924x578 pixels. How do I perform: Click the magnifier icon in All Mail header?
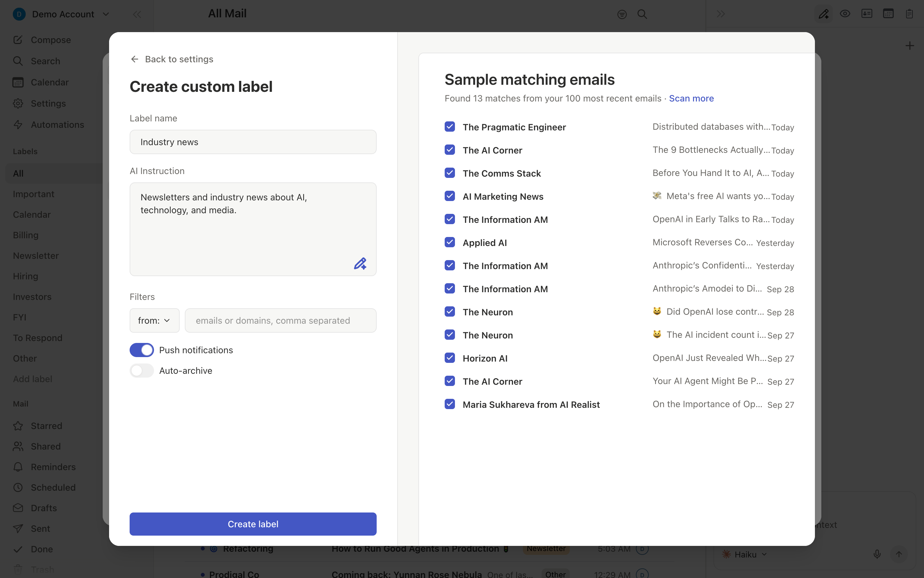(x=642, y=14)
